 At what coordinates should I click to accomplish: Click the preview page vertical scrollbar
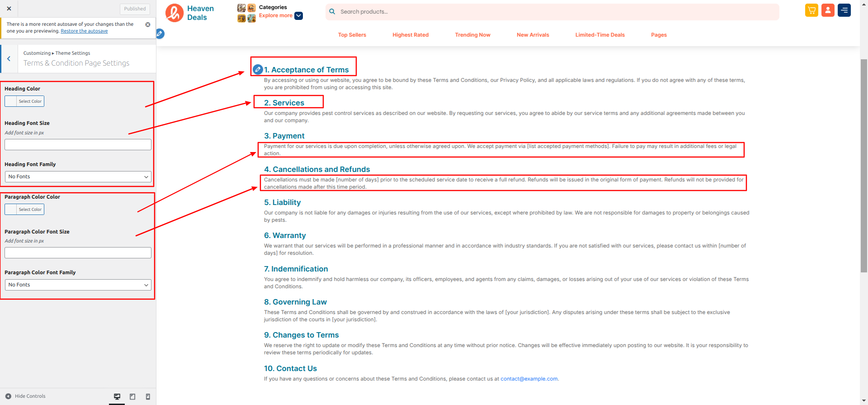point(864,165)
